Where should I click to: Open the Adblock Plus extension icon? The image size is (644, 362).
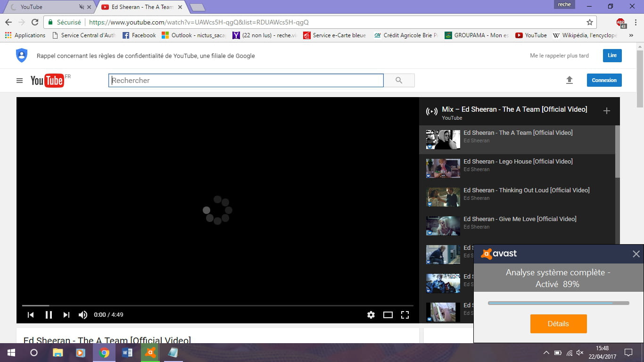(621, 23)
